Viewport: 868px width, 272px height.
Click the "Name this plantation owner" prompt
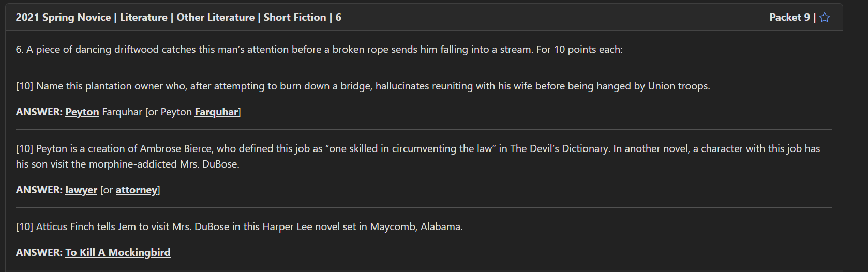[362, 86]
